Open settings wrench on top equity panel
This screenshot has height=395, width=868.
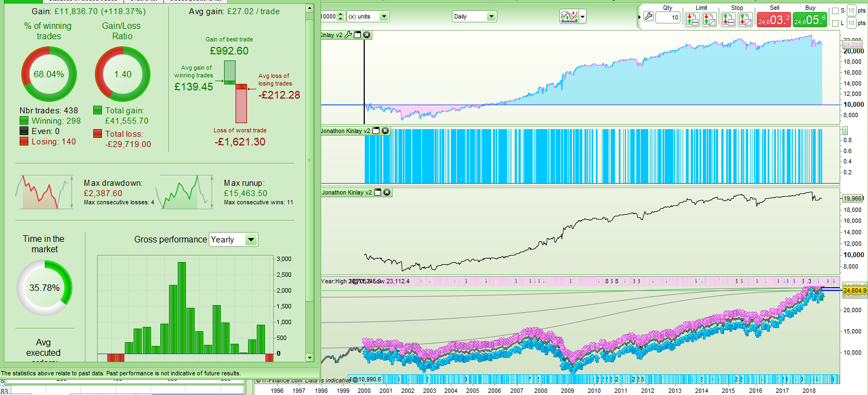coord(348,35)
